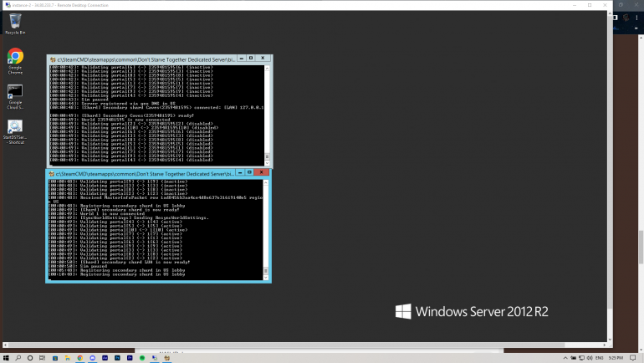The image size is (644, 363).
Task: Open network status tray icon
Action: pos(581,358)
